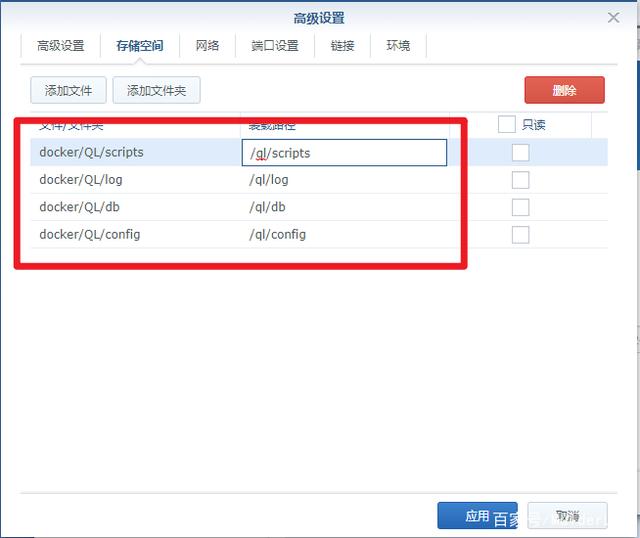Open the 网络 tab
Viewport: 640px width, 538px height.
coord(207,45)
